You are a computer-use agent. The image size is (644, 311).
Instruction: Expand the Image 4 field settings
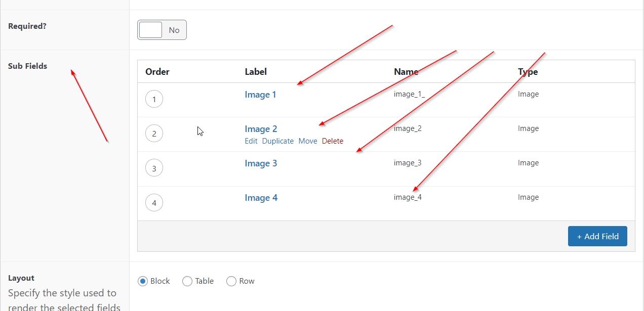261,198
